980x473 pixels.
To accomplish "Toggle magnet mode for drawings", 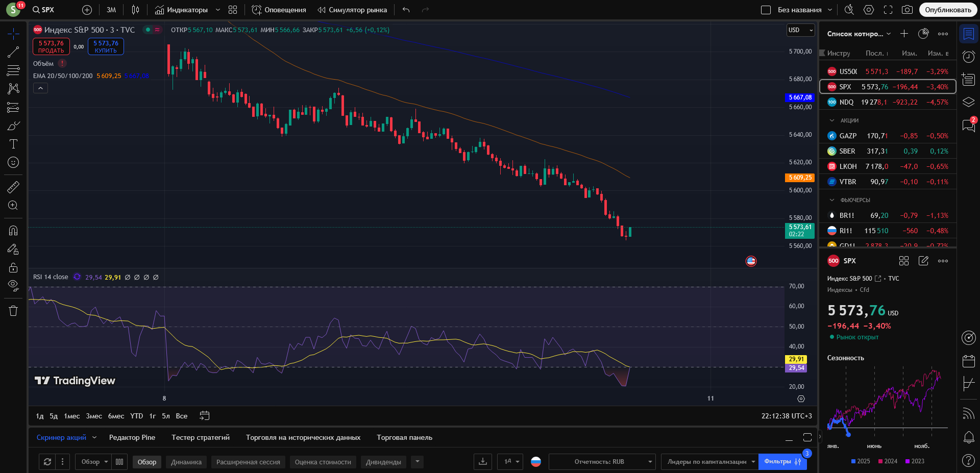I will 13,231.
